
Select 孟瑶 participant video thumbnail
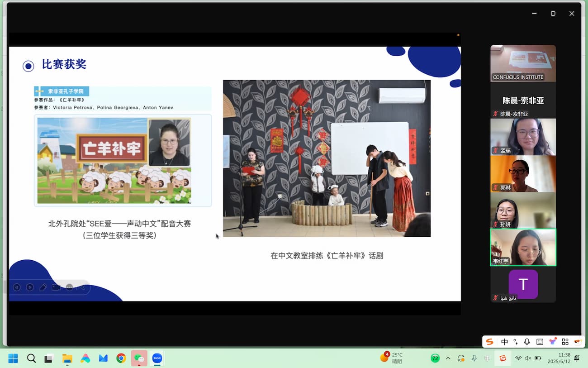pyautogui.click(x=523, y=137)
